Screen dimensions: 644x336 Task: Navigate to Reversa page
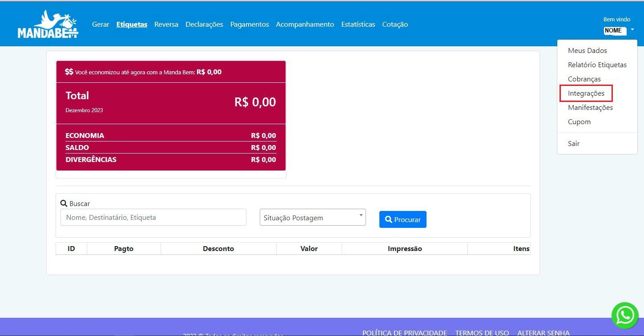point(166,24)
